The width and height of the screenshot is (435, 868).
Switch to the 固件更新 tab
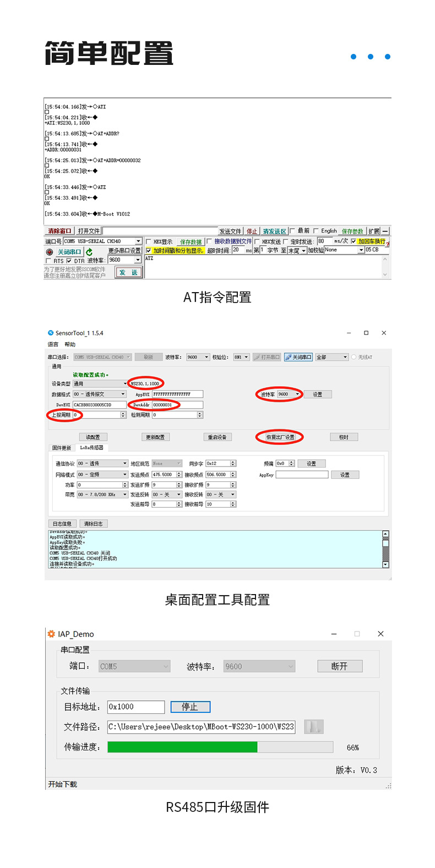[x=62, y=448]
